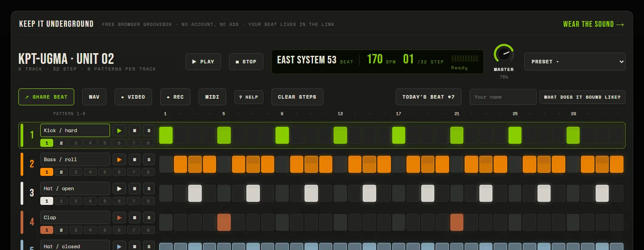The height and width of the screenshot is (250, 644).
Task: Focus the Your name input field
Action: click(x=503, y=97)
